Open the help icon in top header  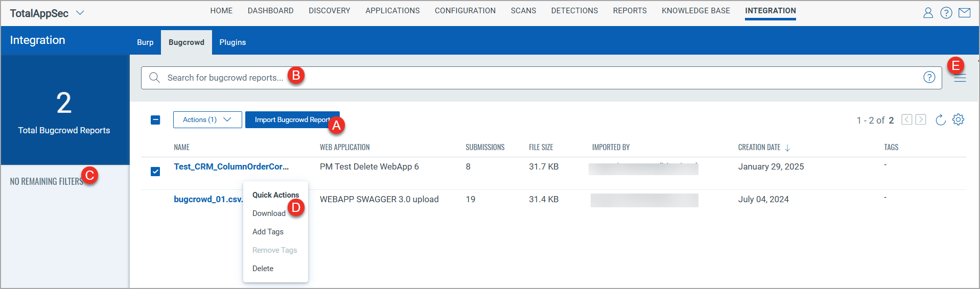click(946, 13)
